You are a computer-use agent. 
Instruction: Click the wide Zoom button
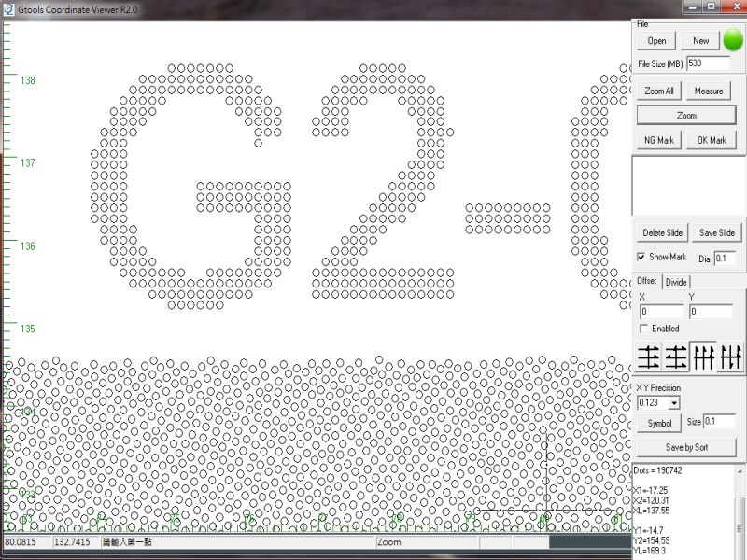(686, 116)
